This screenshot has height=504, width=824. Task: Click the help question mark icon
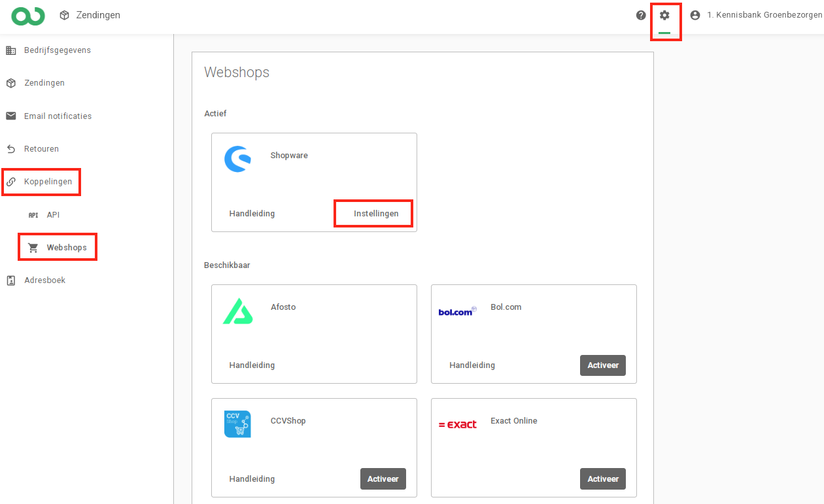641,15
